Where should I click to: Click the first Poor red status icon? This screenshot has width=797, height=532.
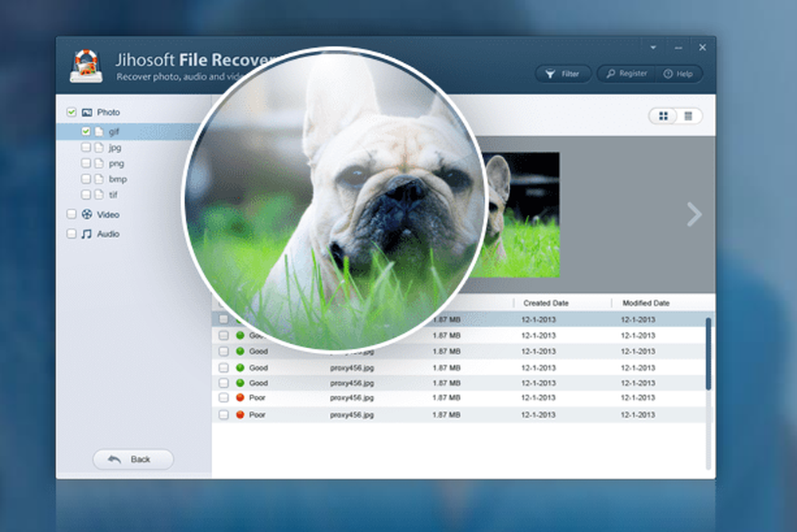(241, 398)
